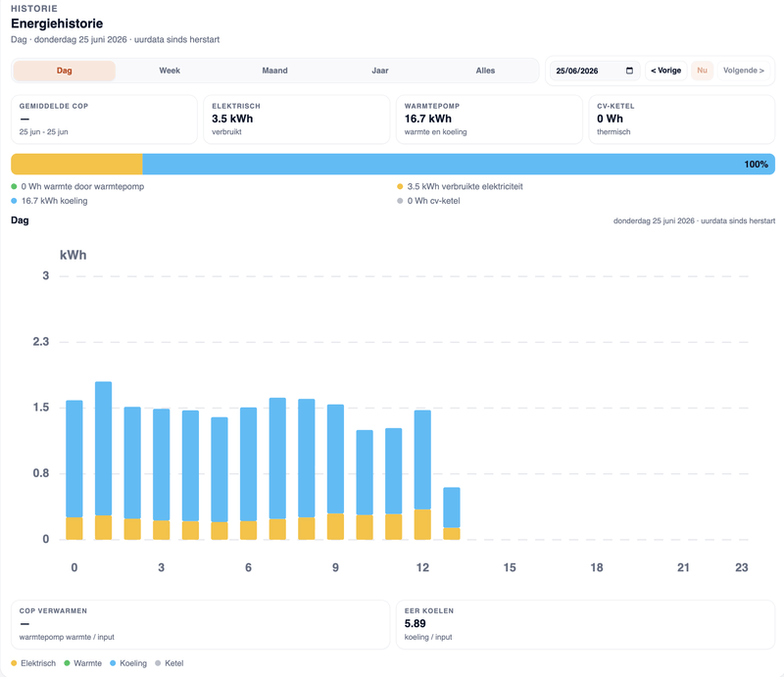Jump to today with Nu button
Viewport: 784px width, 677px height.
pos(702,71)
